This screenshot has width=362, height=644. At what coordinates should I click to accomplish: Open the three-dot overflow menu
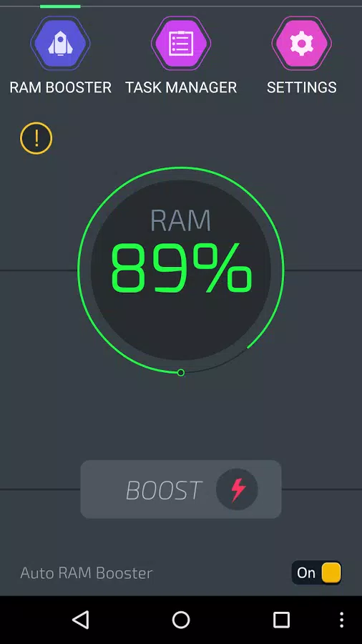click(x=341, y=620)
